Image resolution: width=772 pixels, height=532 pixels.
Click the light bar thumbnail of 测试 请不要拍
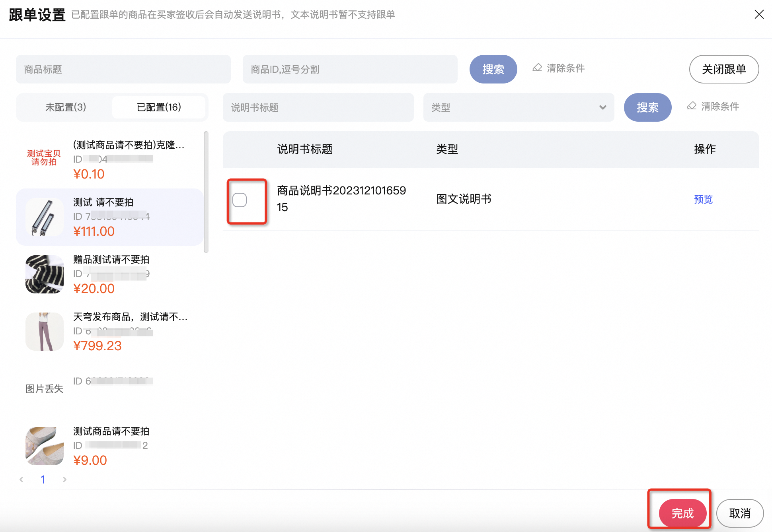(x=44, y=217)
